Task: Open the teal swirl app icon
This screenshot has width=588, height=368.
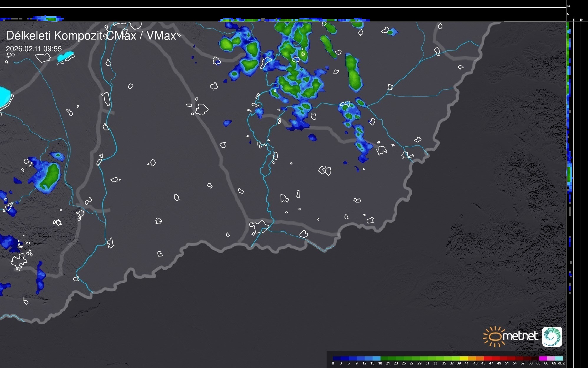Action: click(552, 336)
